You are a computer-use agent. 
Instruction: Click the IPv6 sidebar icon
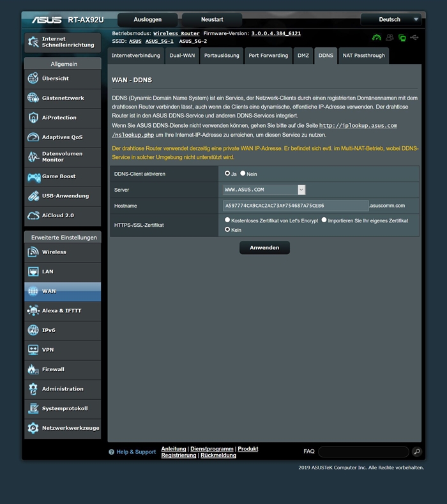[33, 330]
